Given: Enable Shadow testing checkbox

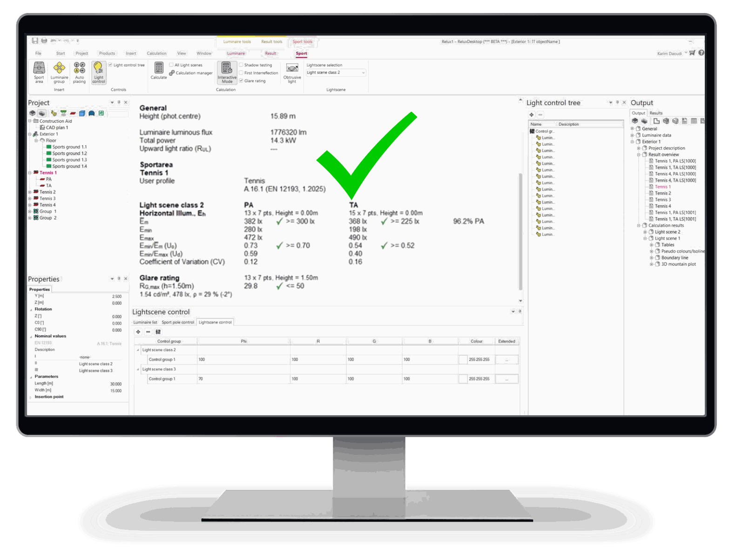Looking at the screenshot, I should tap(241, 65).
